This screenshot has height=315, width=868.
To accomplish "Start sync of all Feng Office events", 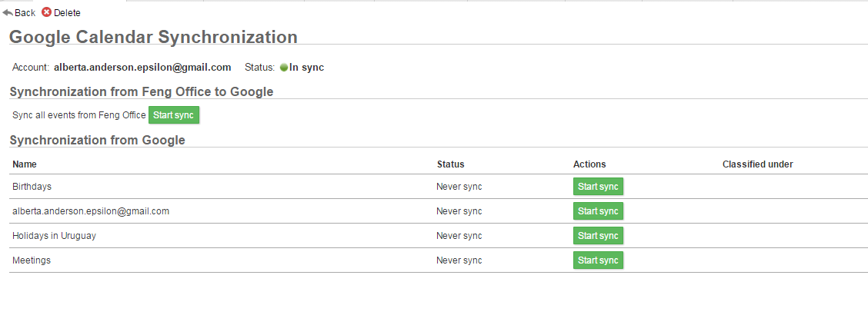I will coord(173,115).
